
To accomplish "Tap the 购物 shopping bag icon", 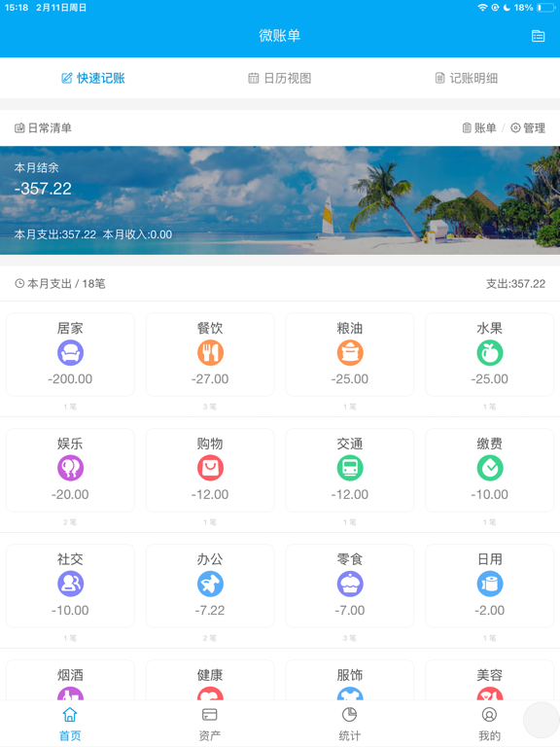I will coord(210,468).
